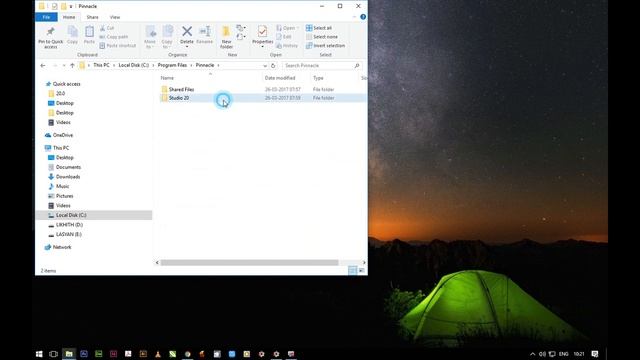Click the Forward arrow in navigation bar
Viewport: 640px width, 360px height.
click(55, 65)
